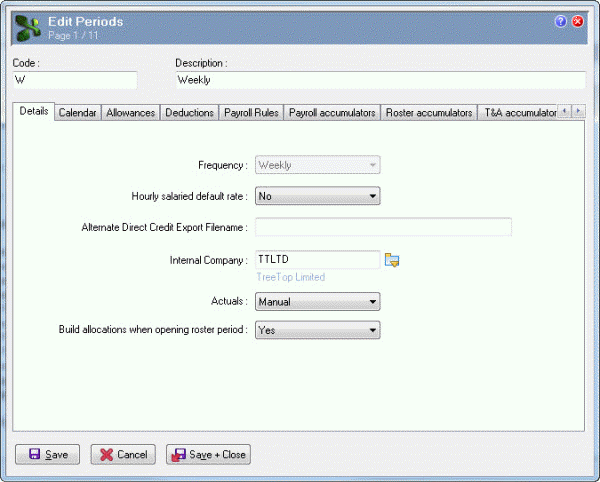
Task: Click into the Description field
Action: coord(381,80)
